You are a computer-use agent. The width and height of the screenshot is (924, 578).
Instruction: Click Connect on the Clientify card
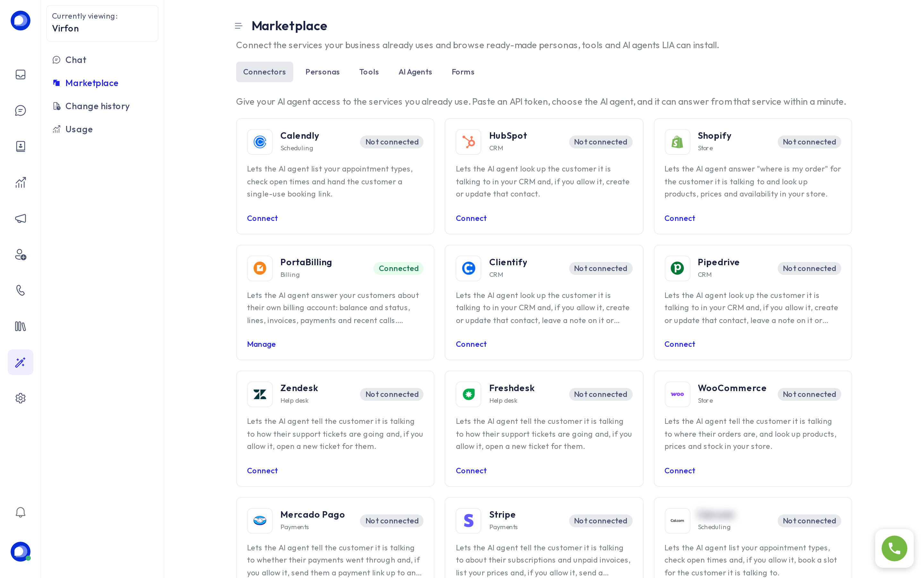click(x=471, y=344)
